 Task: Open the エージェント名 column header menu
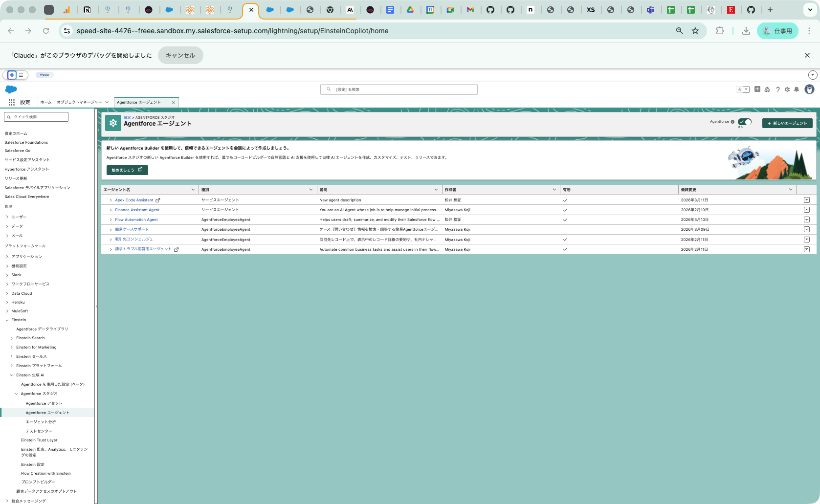pyautogui.click(x=193, y=190)
